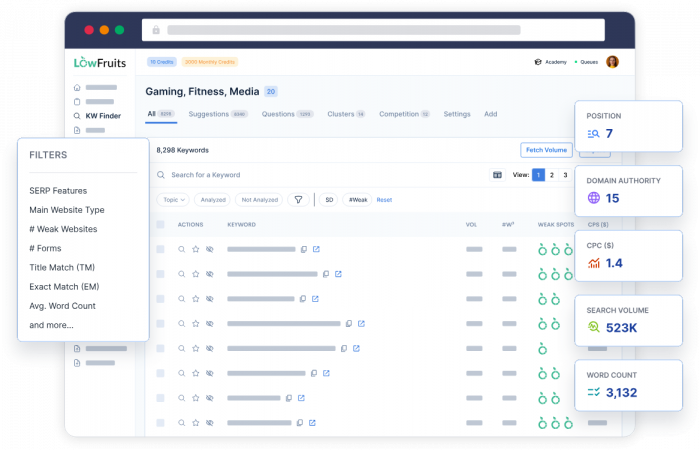This screenshot has height=450, width=700.
Task: Click the Fetch Volume button
Action: tap(546, 150)
